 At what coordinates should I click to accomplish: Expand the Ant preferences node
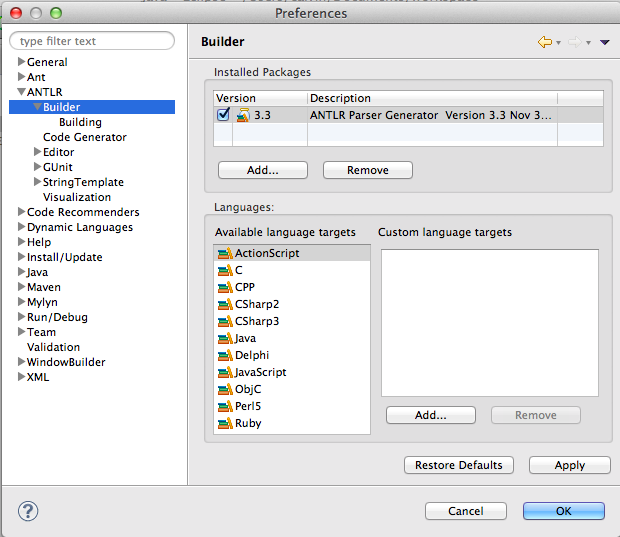[21, 77]
